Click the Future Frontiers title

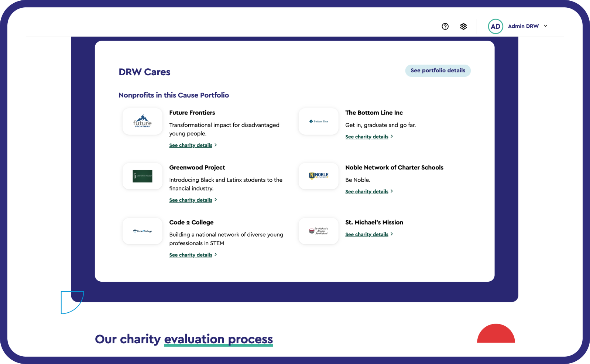tap(192, 113)
